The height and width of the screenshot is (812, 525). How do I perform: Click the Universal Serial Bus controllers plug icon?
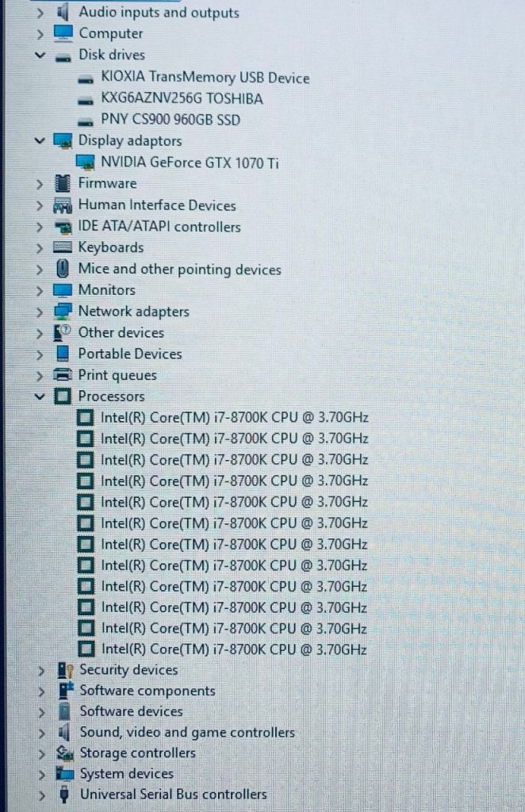click(x=65, y=794)
